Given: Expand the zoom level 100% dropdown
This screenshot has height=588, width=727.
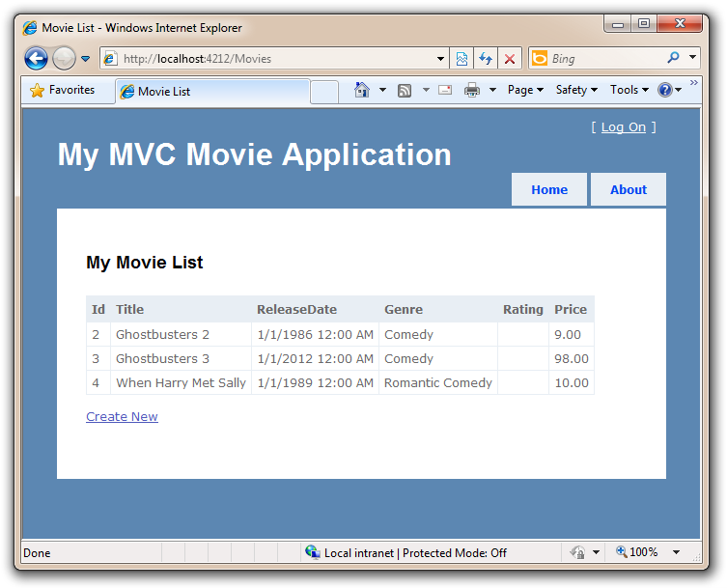Looking at the screenshot, I should click(x=676, y=552).
